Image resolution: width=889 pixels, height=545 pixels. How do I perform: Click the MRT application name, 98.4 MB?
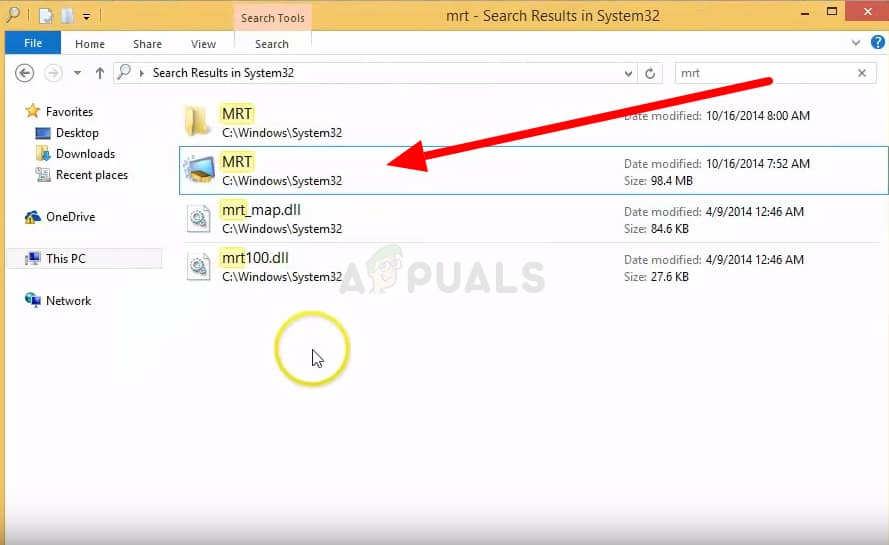tap(237, 162)
